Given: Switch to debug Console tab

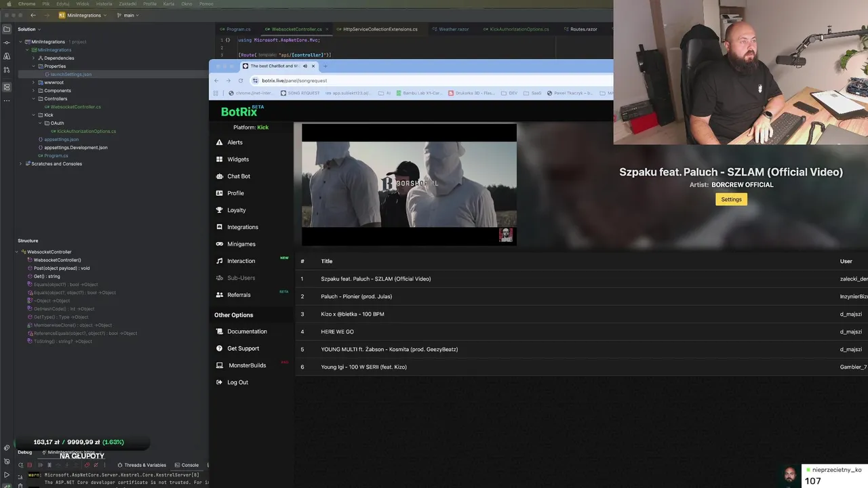Looking at the screenshot, I should coord(186,465).
